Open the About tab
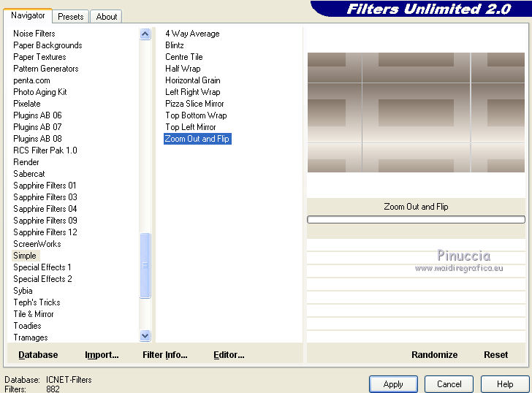532x393 pixels. [107, 17]
